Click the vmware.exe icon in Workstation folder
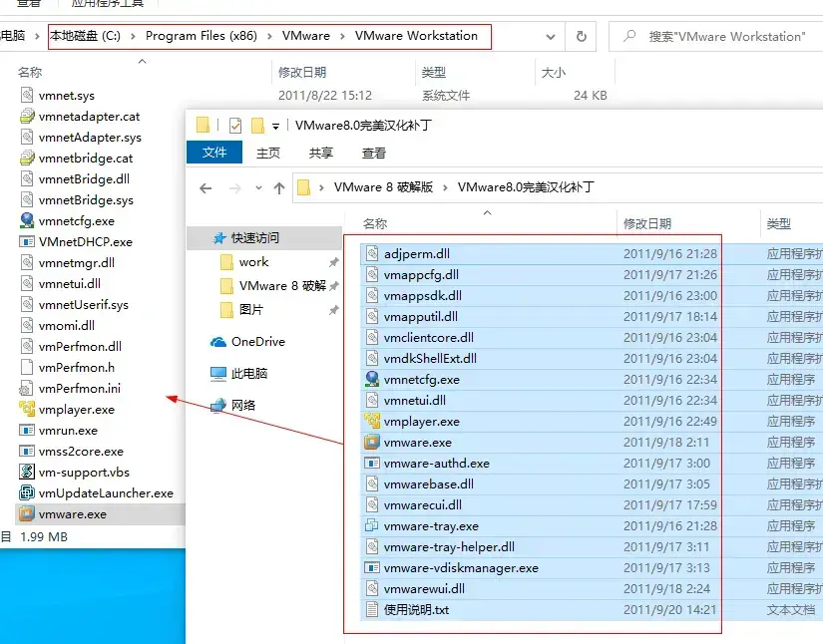This screenshot has height=644, width=823. [x=27, y=513]
